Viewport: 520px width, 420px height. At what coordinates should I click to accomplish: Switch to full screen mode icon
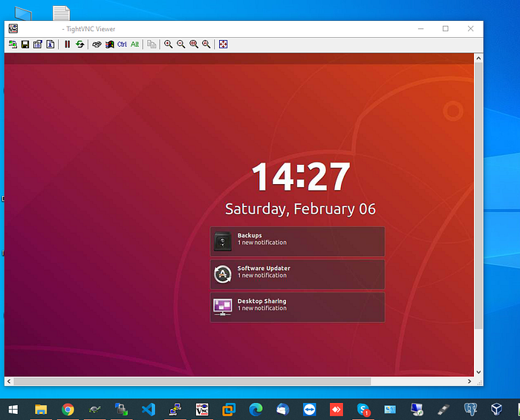(x=223, y=45)
